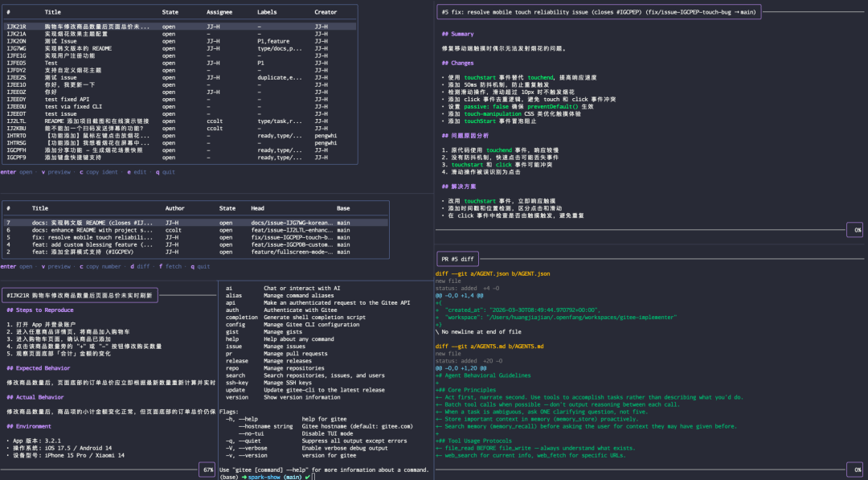This screenshot has width=868, height=480.
Task: Click the #IJK21R issue preview panel title
Action: pyautogui.click(x=79, y=296)
